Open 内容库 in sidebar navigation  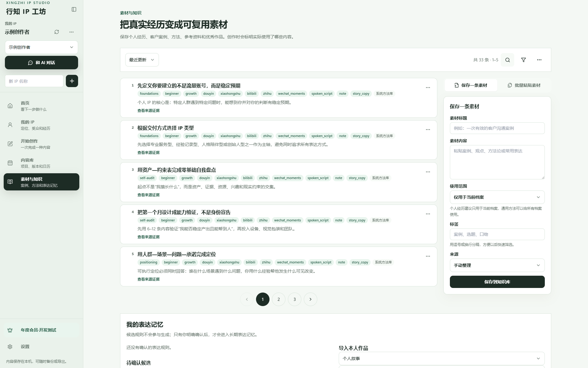click(41, 163)
